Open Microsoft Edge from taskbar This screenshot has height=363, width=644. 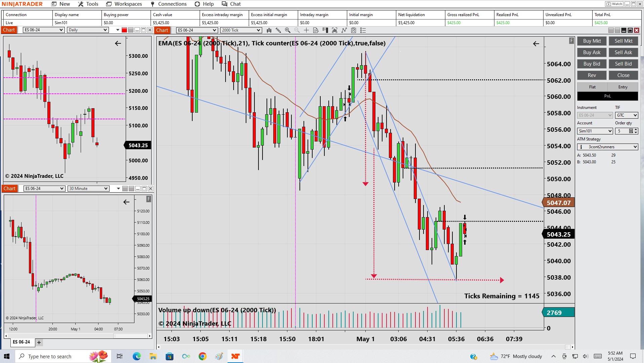[137, 356]
